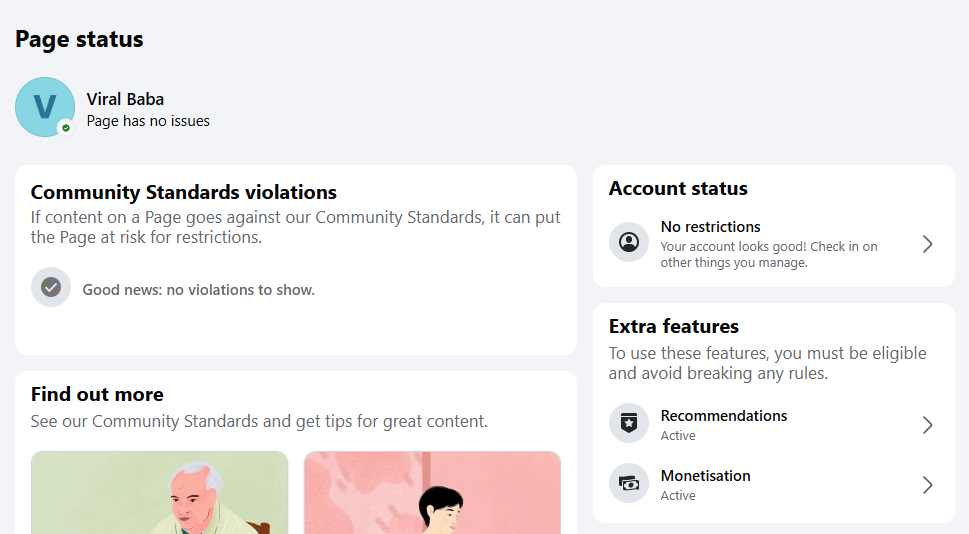Image resolution: width=969 pixels, height=534 pixels.
Task: Click the Viral Baba page avatar
Action: 45,107
